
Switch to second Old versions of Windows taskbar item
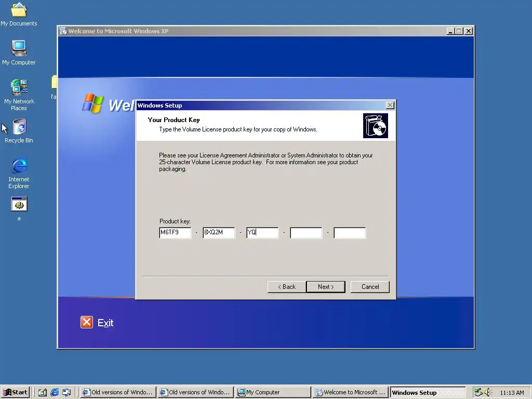coord(196,392)
